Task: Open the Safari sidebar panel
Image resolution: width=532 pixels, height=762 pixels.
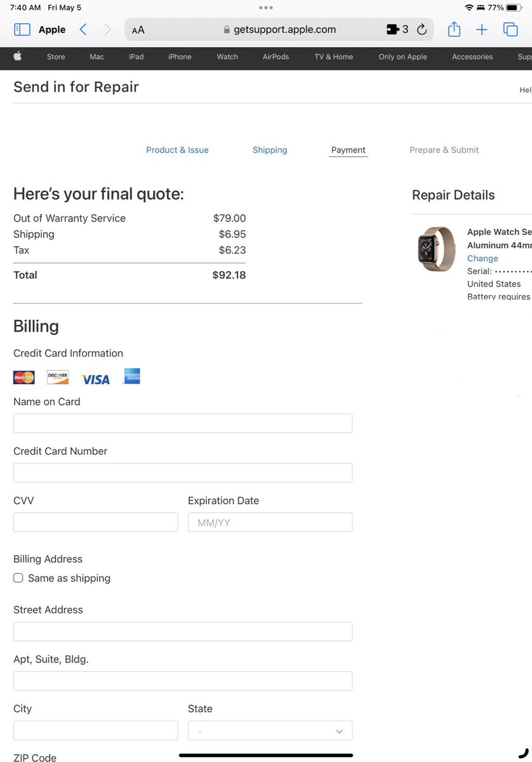Action: point(22,29)
